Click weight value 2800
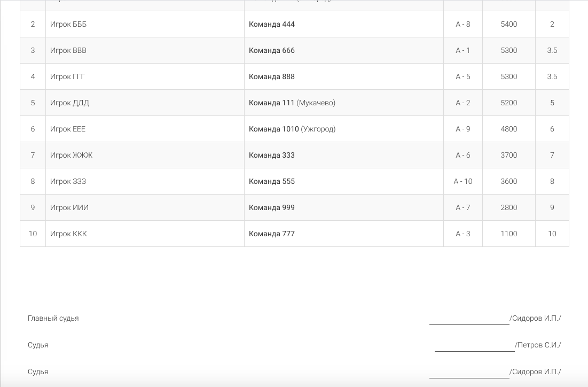This screenshot has height=387, width=588. pyautogui.click(x=509, y=207)
